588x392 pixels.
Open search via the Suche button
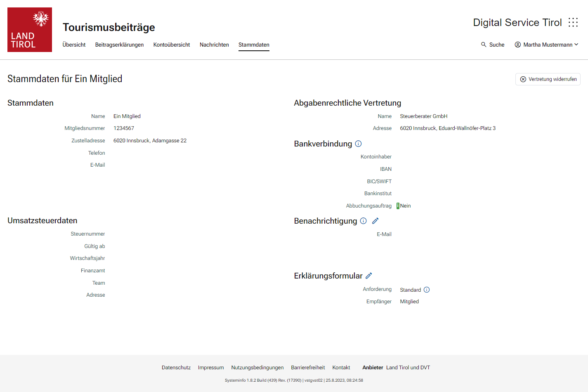click(x=493, y=45)
